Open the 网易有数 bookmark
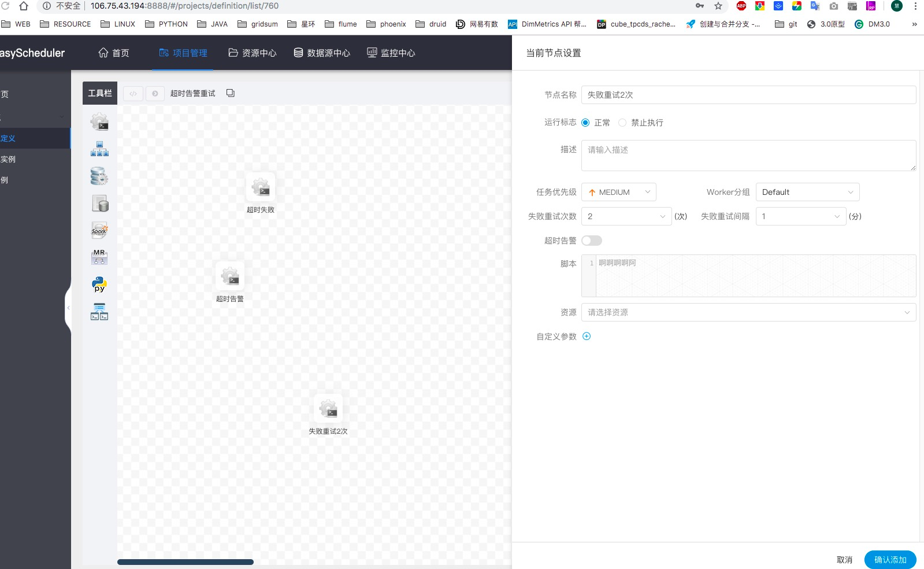Image resolution: width=924 pixels, height=569 pixels. coord(477,24)
